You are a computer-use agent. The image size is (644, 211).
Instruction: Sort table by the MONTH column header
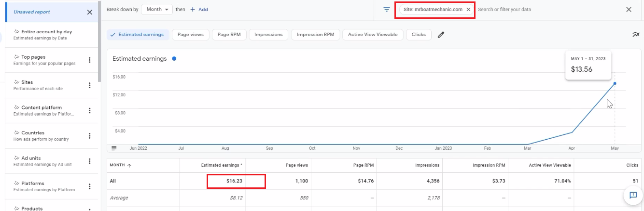121,165
